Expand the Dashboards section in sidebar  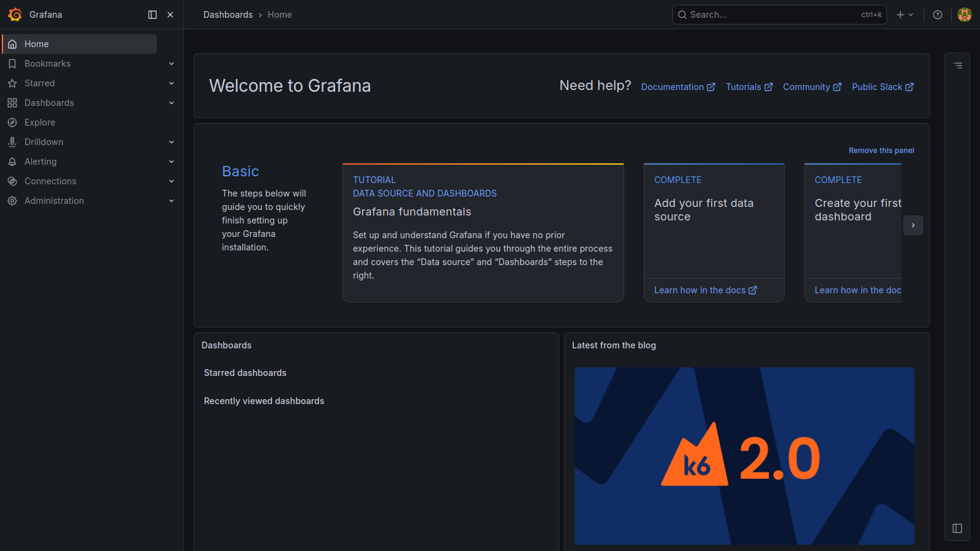(x=171, y=103)
